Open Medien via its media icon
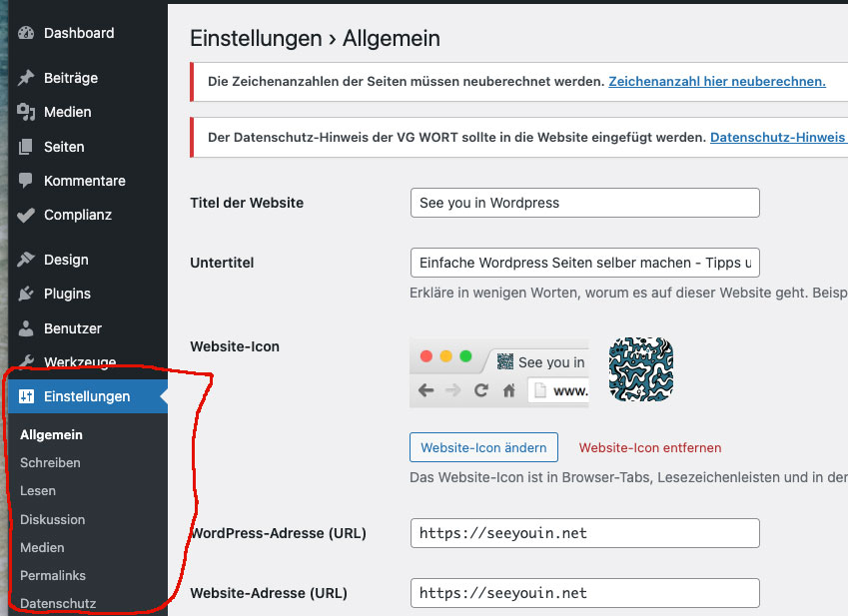 [26, 112]
